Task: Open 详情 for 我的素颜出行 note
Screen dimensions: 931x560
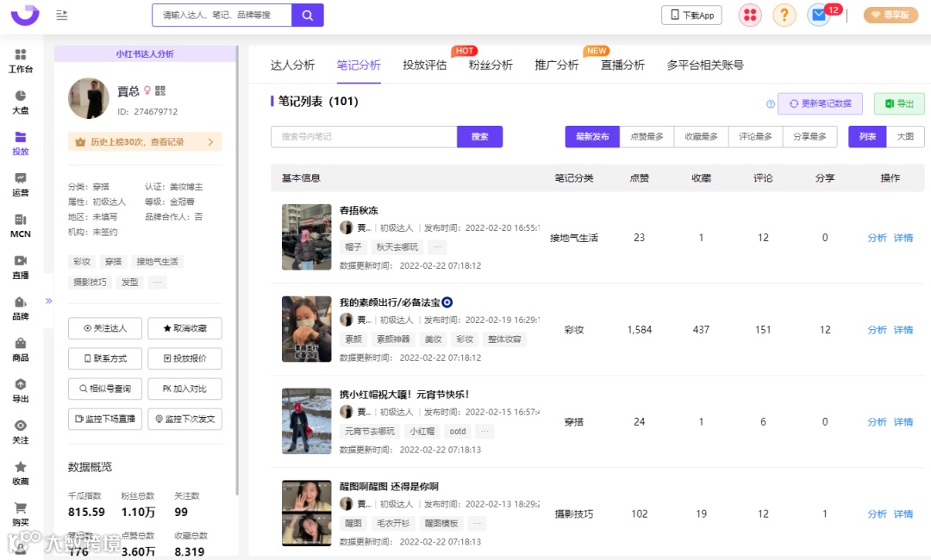Action: pyautogui.click(x=903, y=330)
